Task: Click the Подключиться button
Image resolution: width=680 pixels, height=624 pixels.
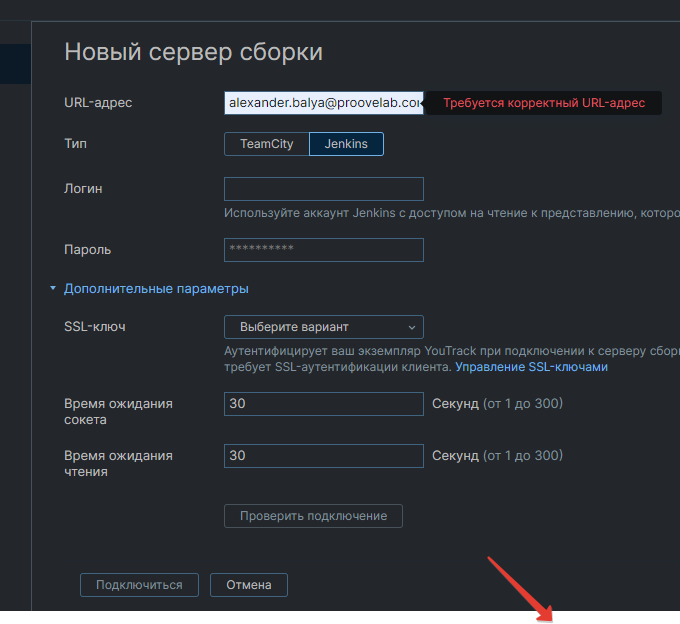Action: click(x=139, y=585)
